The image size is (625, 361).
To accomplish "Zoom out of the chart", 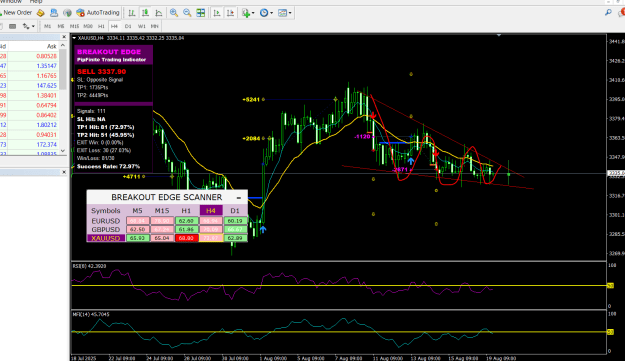I will [187, 13].
